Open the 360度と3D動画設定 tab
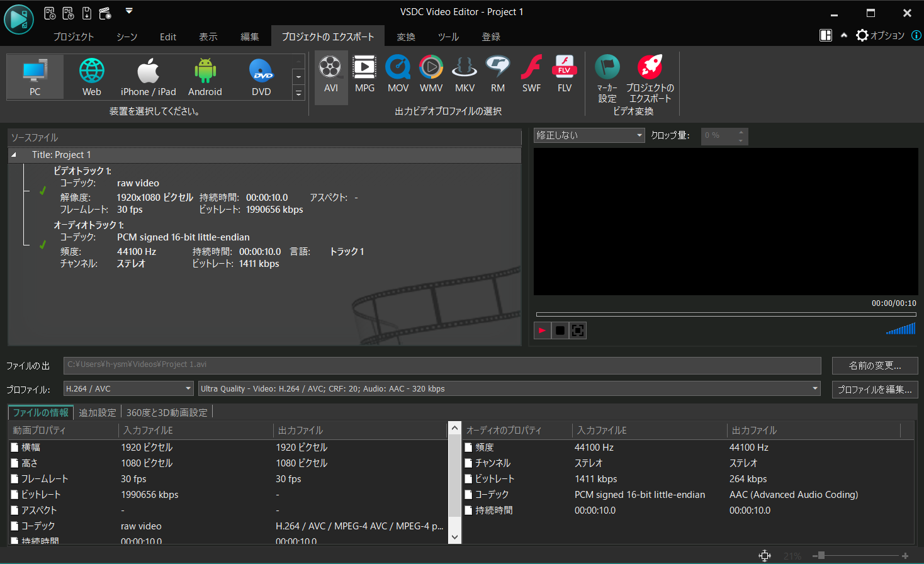The height and width of the screenshot is (564, 924). click(168, 412)
